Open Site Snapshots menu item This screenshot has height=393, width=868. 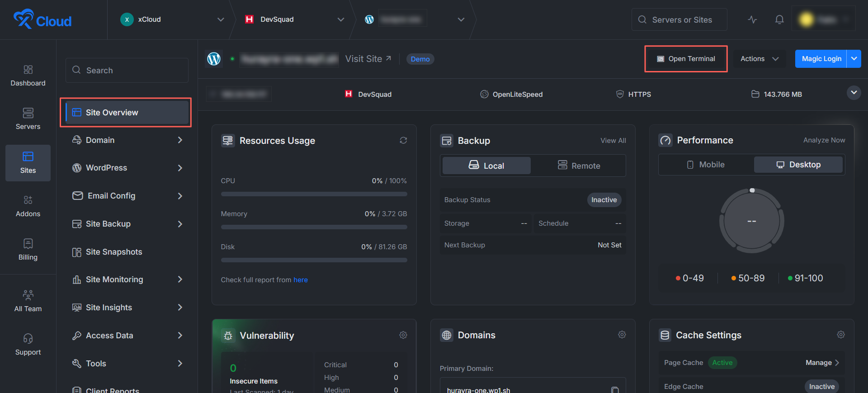click(x=127, y=252)
